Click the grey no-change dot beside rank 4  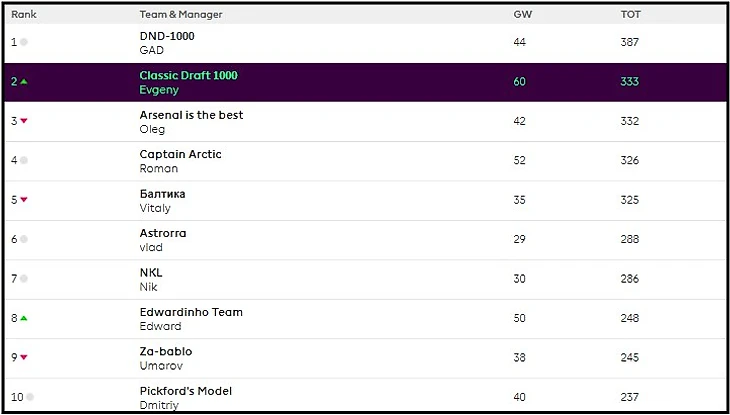point(24,160)
